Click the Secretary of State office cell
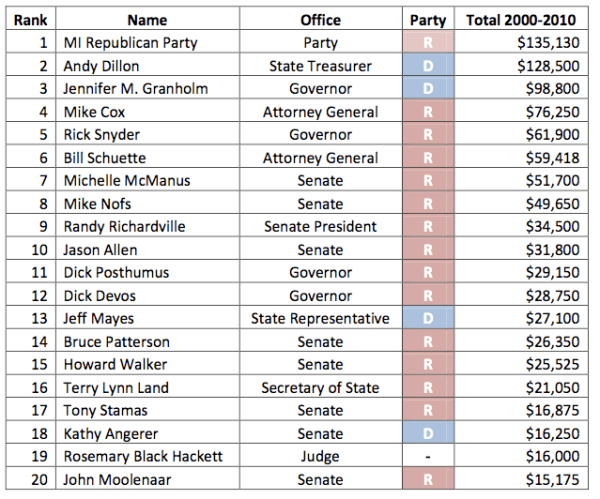The height and width of the screenshot is (499, 600). [321, 388]
